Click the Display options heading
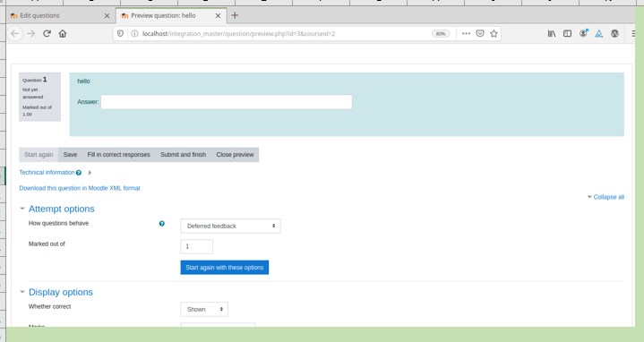644x342 pixels. point(61,292)
